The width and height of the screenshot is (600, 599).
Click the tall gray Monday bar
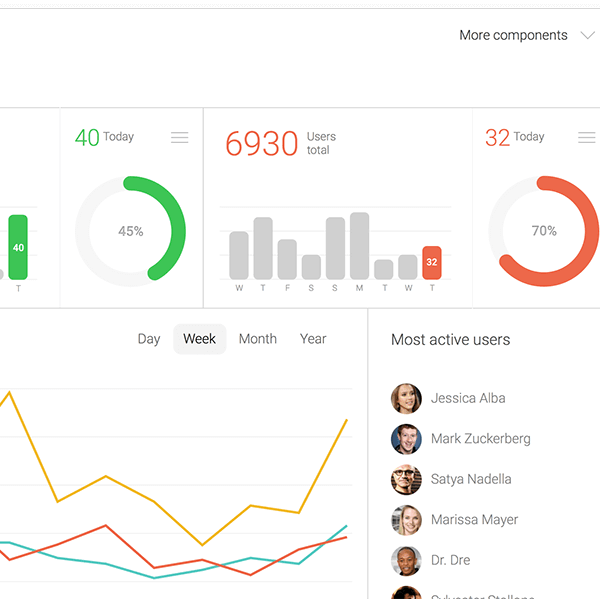359,246
